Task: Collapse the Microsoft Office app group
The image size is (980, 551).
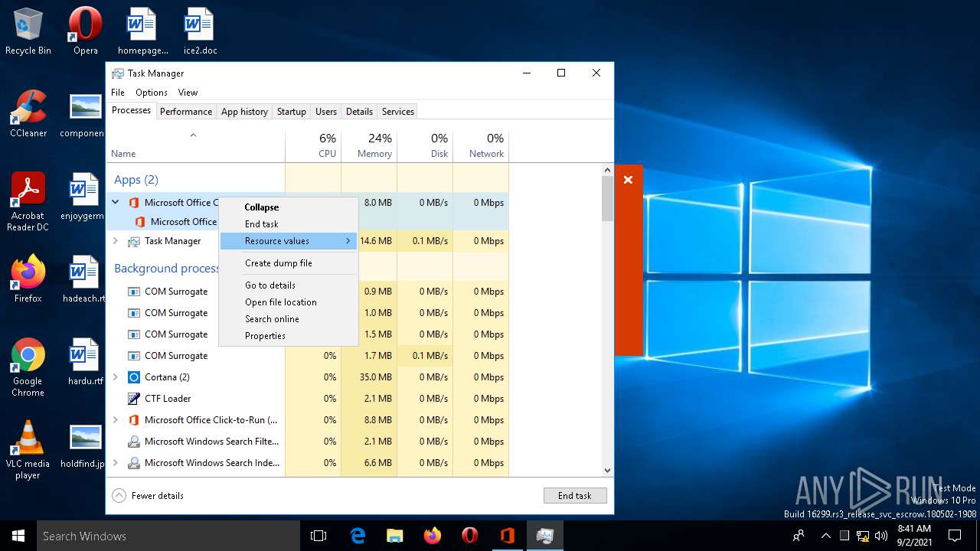Action: pyautogui.click(x=116, y=203)
